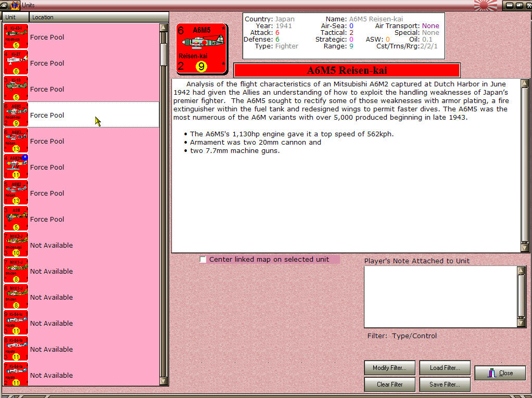Click description pane scrollbar down arrow

pyautogui.click(x=525, y=248)
